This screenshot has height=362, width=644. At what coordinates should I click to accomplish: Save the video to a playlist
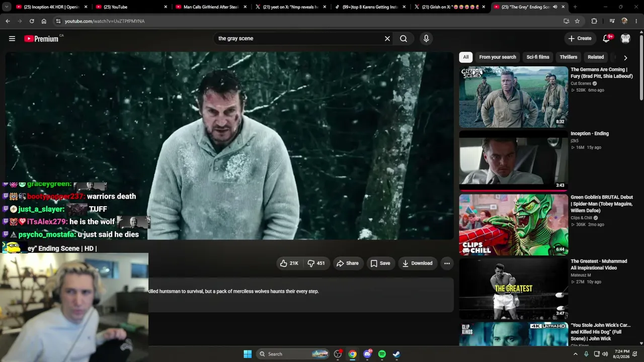click(x=380, y=263)
